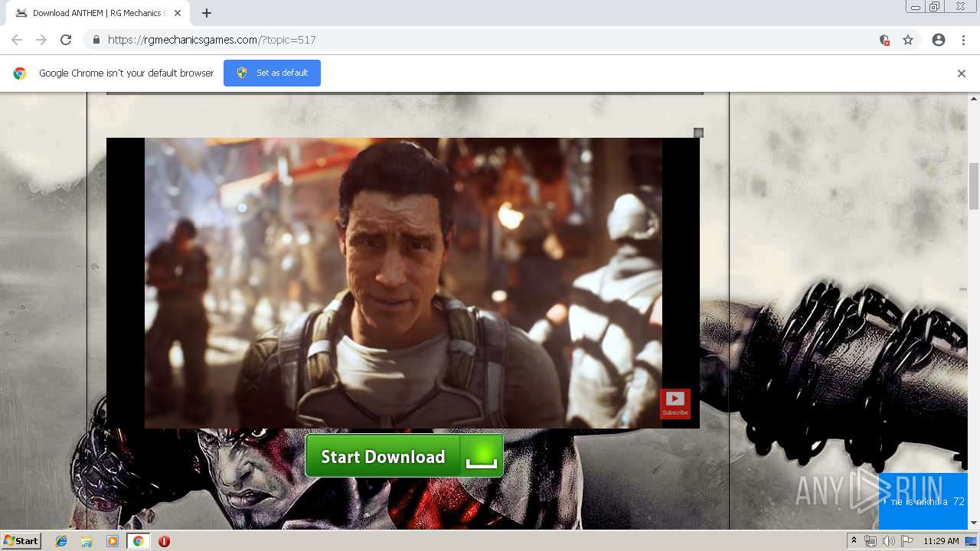This screenshot has height=551, width=980.
Task: Show hidden system tray icons
Action: (854, 541)
